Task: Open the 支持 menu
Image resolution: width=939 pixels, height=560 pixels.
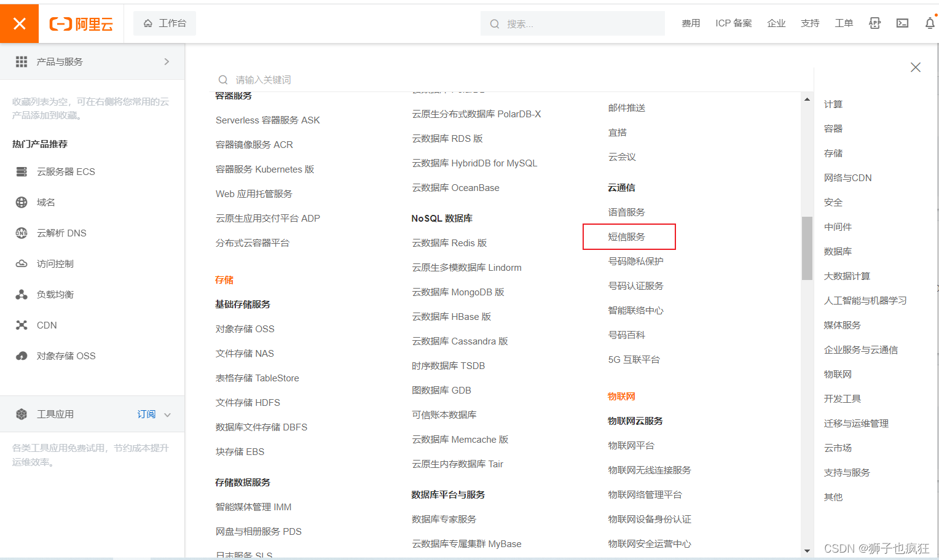Action: point(810,23)
